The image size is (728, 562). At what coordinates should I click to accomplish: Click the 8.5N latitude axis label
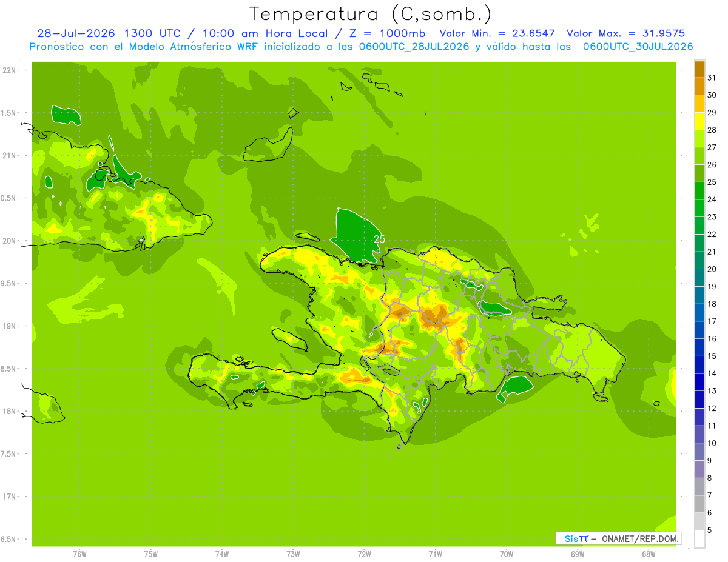(x=8, y=369)
